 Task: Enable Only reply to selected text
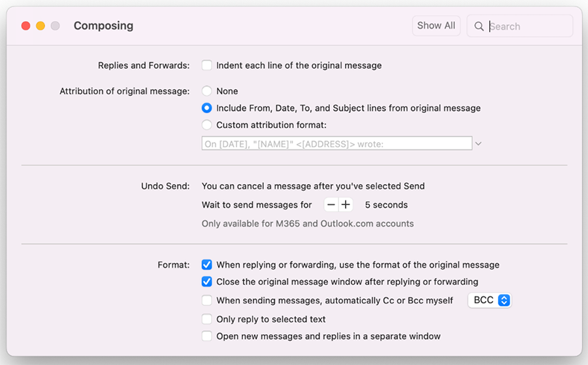(207, 319)
